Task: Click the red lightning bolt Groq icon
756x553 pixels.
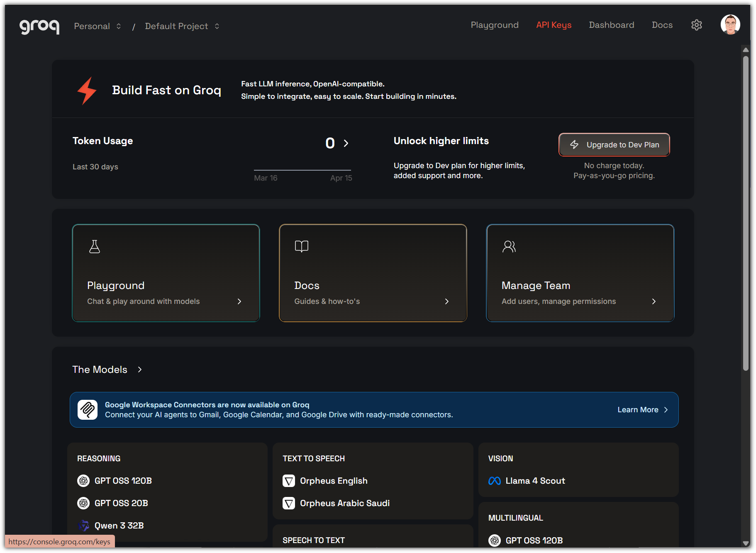Action: pyautogui.click(x=87, y=91)
